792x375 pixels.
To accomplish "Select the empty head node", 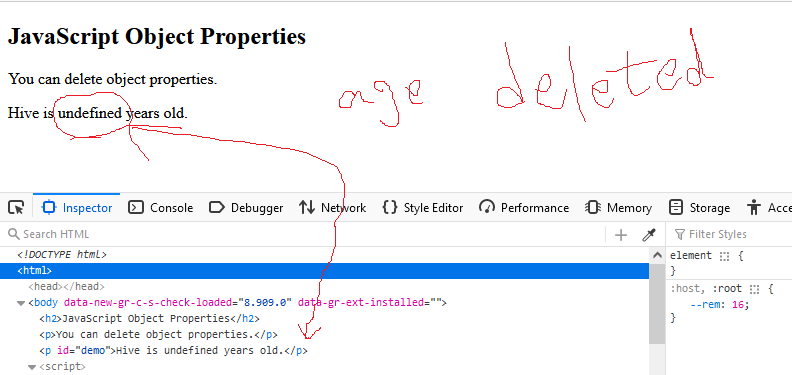I will pyautogui.click(x=66, y=287).
